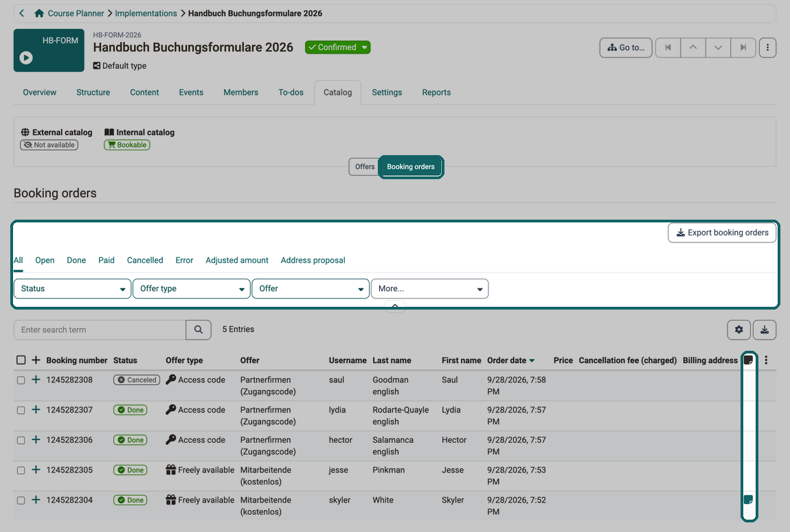Jump to first implementation arrow
Screen dimensions: 790x532
tap(668, 47)
